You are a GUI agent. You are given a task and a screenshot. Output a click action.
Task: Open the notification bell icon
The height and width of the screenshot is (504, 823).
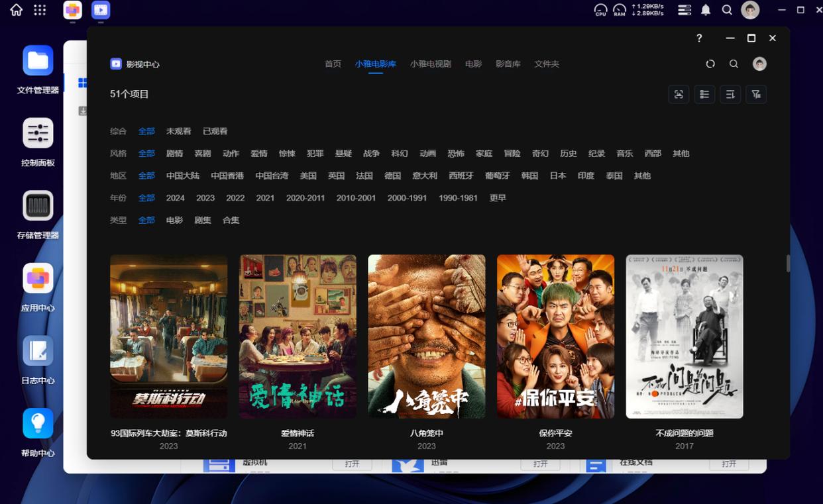(706, 10)
